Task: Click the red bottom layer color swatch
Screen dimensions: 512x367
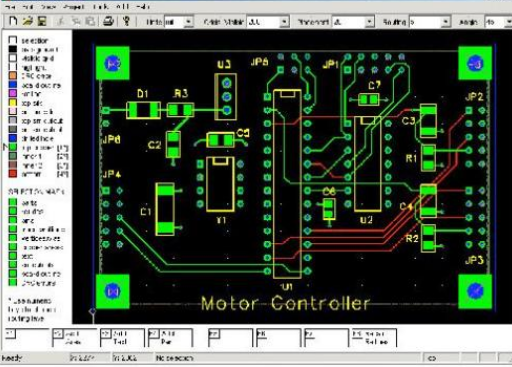Action: pos(13,174)
